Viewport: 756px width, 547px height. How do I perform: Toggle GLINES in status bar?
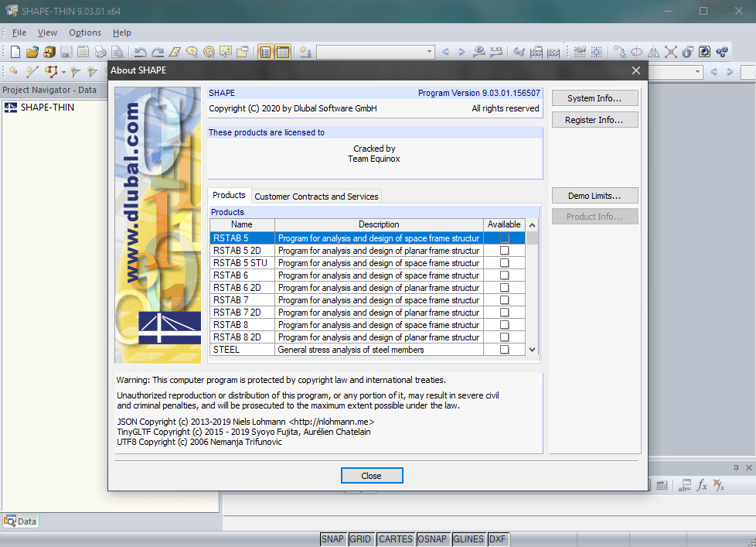tap(468, 538)
